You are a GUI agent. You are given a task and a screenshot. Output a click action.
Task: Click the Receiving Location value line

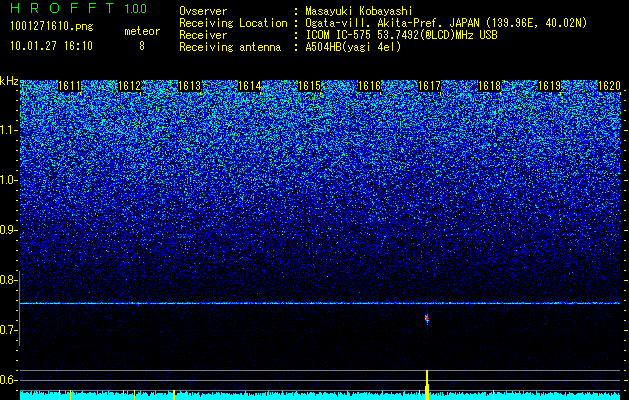coord(446,23)
